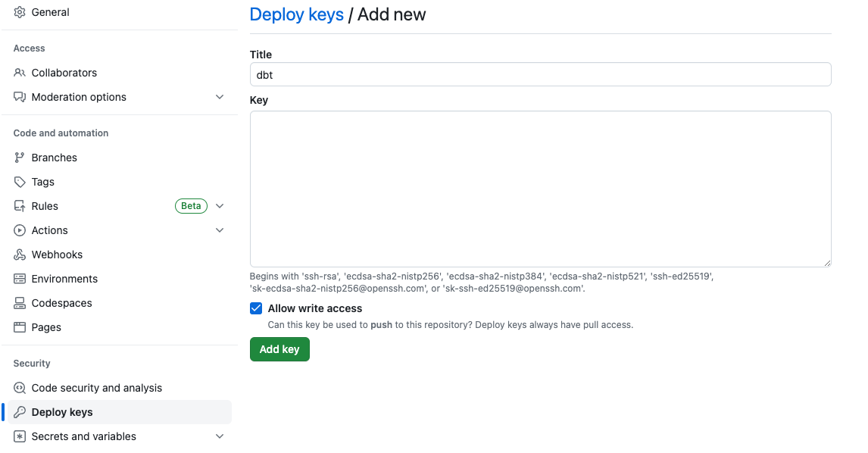
Task: Click the Actions label in sidebar
Action: pos(50,230)
